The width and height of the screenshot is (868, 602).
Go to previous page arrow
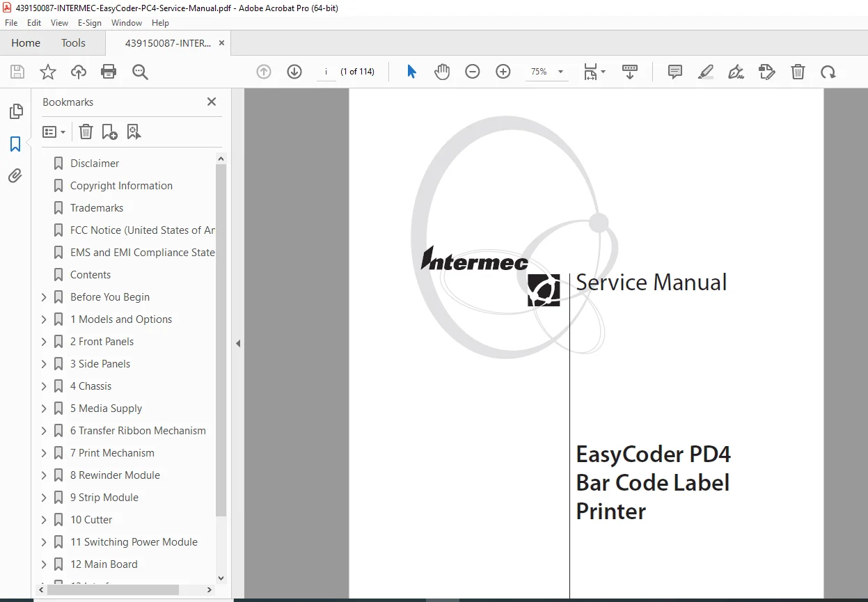[264, 72]
